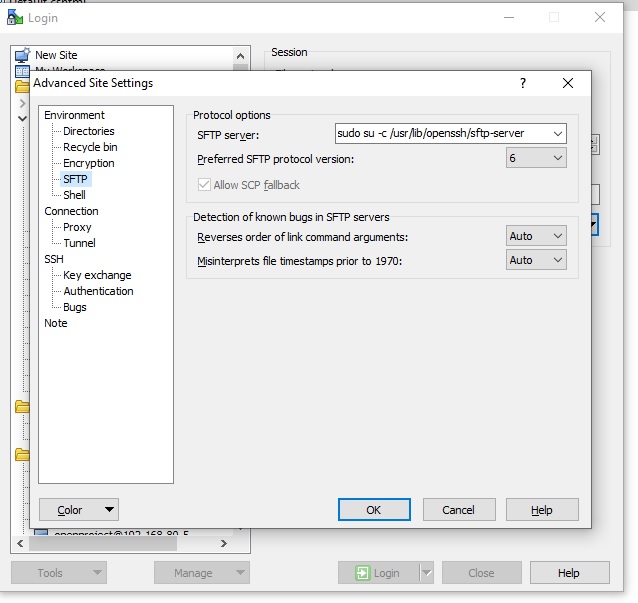Open the Color dropdown button

tap(79, 510)
